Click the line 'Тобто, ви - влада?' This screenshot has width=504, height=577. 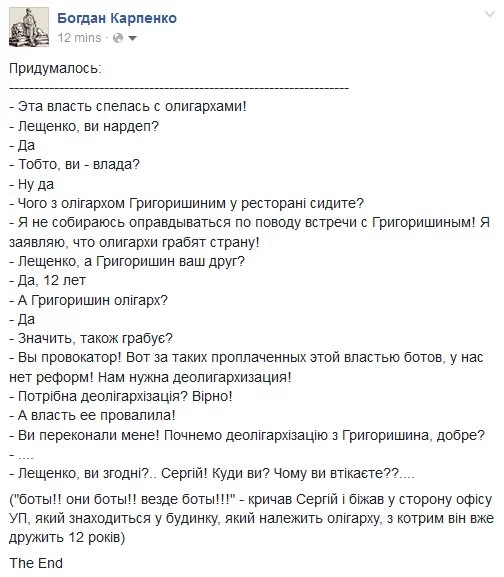pyautogui.click(x=75, y=164)
